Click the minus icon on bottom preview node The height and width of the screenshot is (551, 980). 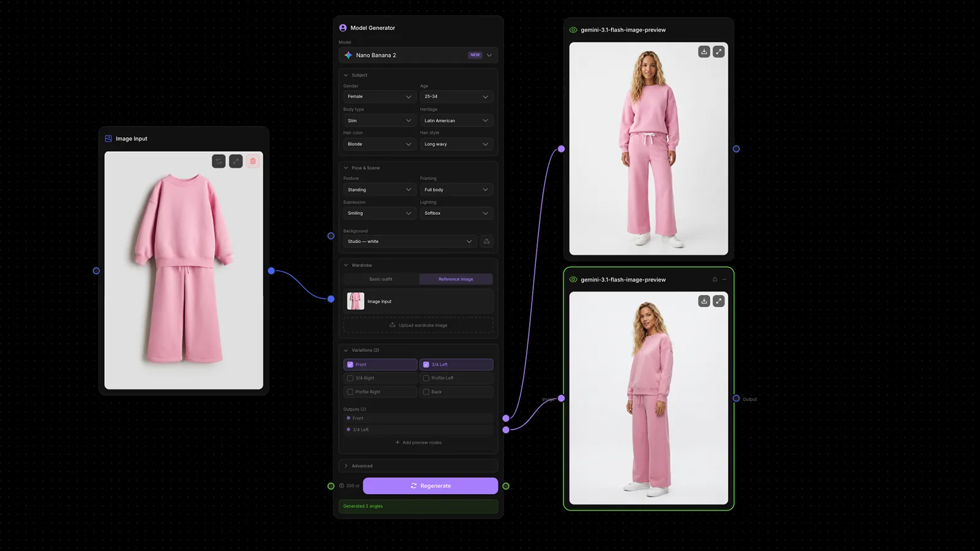[x=724, y=279]
